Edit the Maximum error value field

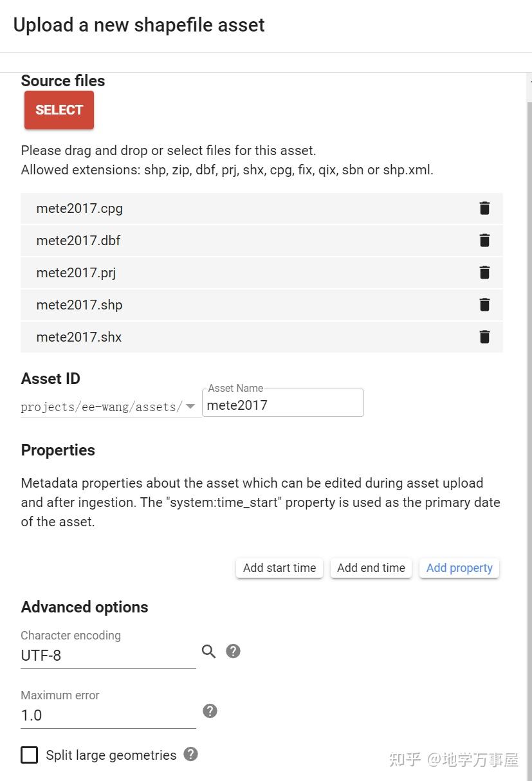108,716
